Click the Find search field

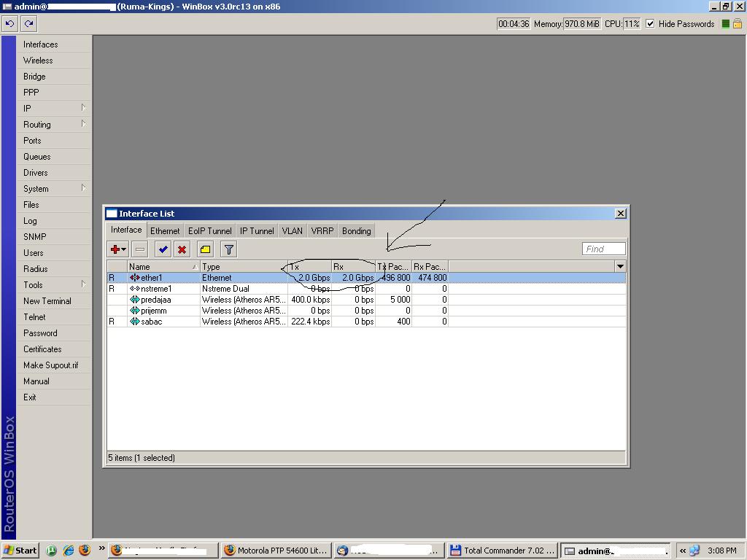pos(603,249)
